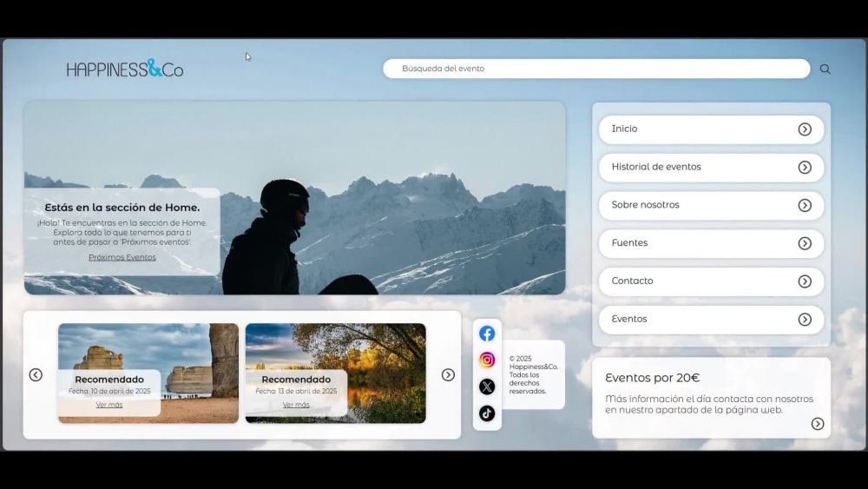Click the arrow icon in the Eventos row
Image resolution: width=868 pixels, height=489 pixels.
(805, 320)
